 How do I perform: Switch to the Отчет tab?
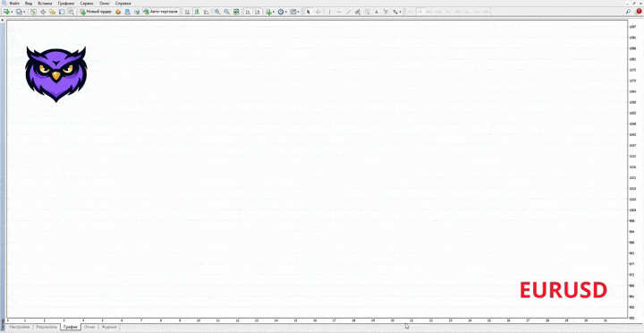coord(89,328)
